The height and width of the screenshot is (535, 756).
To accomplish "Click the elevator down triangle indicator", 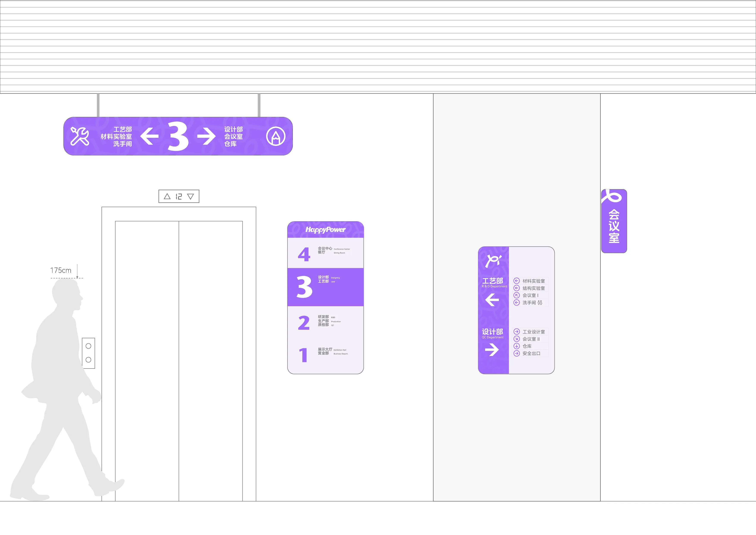I will click(190, 197).
